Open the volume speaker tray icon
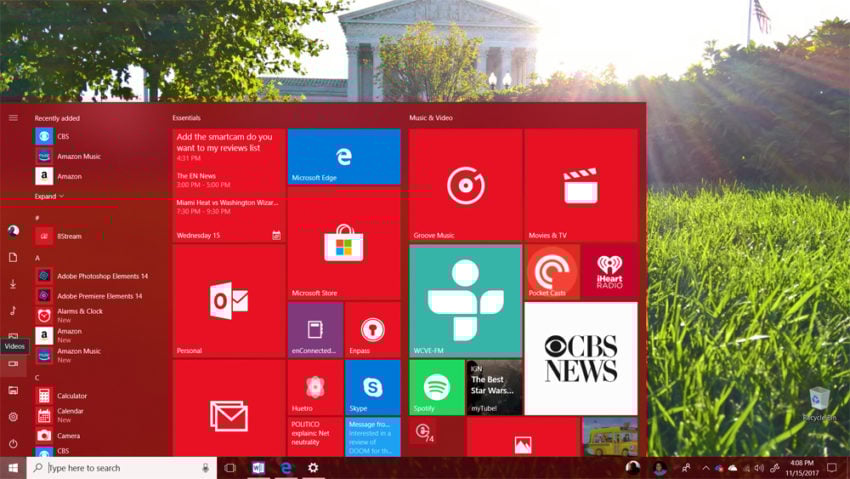 coord(759,468)
